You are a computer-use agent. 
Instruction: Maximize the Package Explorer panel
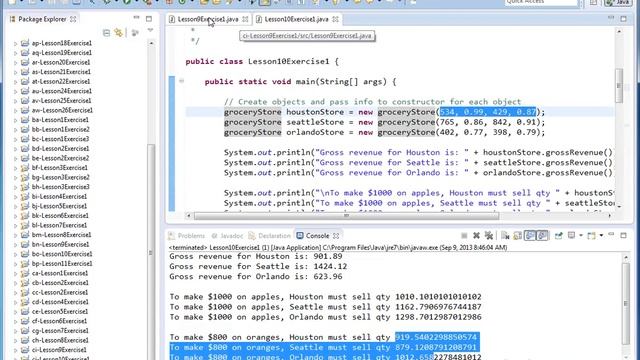tap(149, 19)
